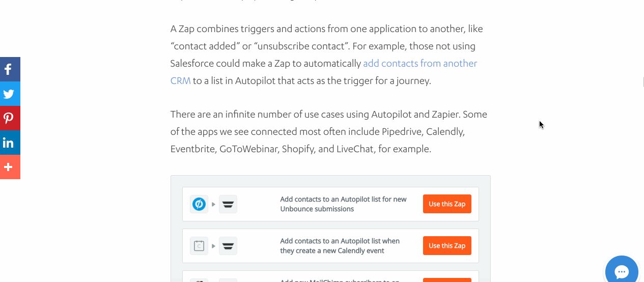Screen dimensions: 644x282
Task: Use this Zap for Unbounce submissions
Action: [447, 204]
